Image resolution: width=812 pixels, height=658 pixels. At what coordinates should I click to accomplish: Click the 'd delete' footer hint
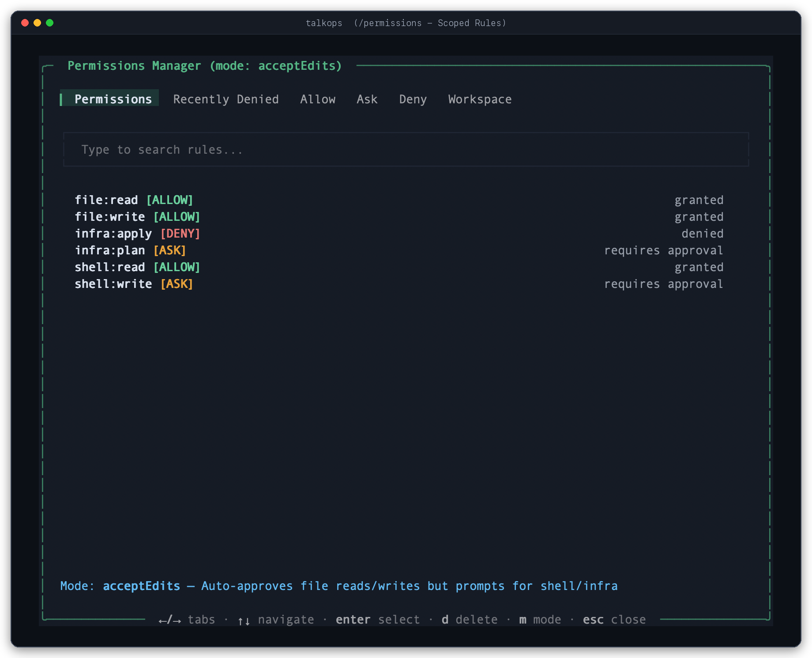pos(470,620)
